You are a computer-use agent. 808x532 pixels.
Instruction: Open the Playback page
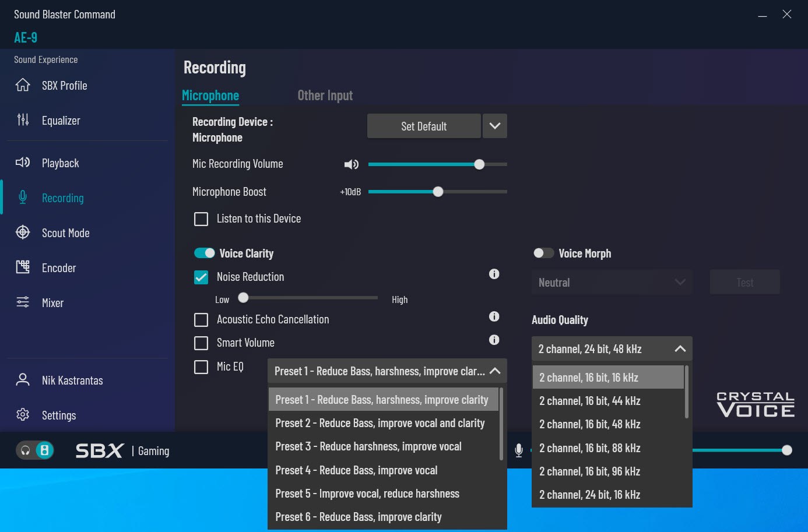[x=61, y=163]
